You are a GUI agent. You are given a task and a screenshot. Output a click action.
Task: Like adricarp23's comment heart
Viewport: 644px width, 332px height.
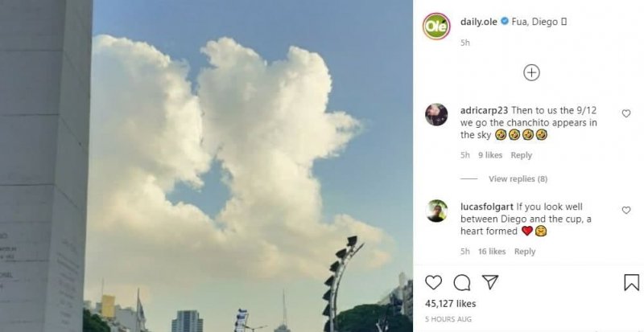pyautogui.click(x=626, y=113)
